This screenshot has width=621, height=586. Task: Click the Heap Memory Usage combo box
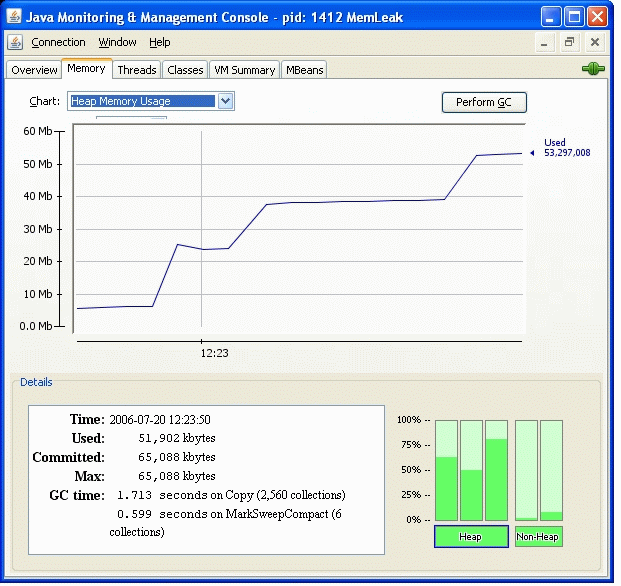click(151, 101)
